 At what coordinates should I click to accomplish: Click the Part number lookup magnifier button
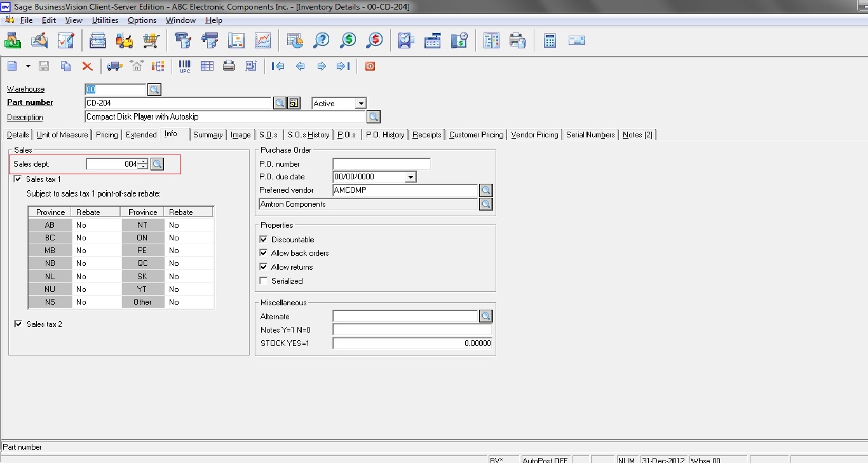point(280,103)
